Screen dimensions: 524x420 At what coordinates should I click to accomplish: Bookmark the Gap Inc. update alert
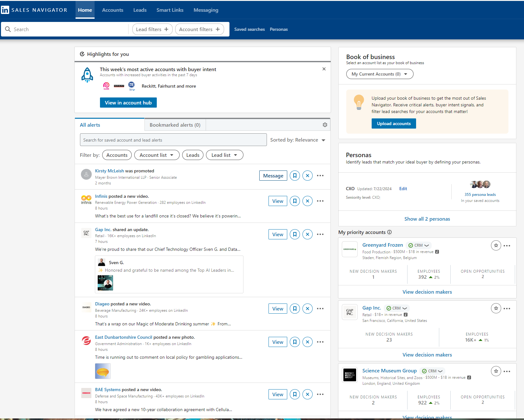pyautogui.click(x=295, y=234)
